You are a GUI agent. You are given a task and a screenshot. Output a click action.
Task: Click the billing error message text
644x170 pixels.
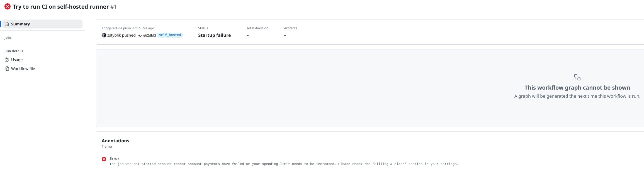(284, 164)
